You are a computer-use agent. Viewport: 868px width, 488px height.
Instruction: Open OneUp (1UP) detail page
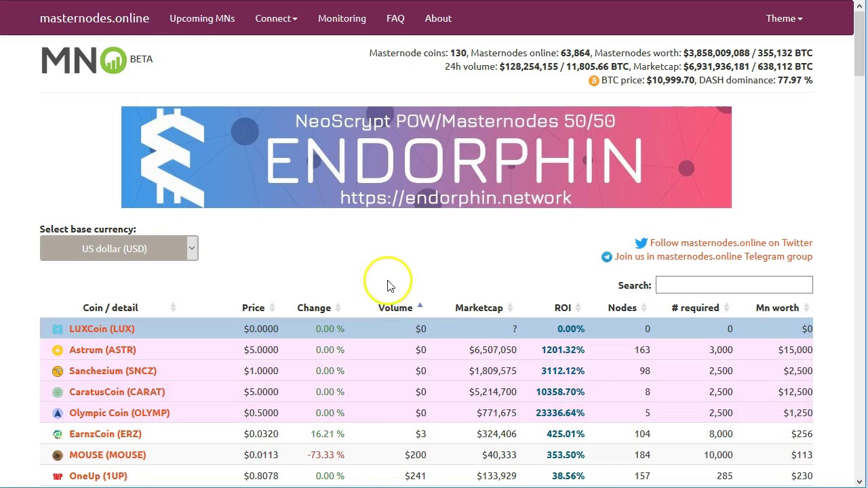tap(98, 476)
